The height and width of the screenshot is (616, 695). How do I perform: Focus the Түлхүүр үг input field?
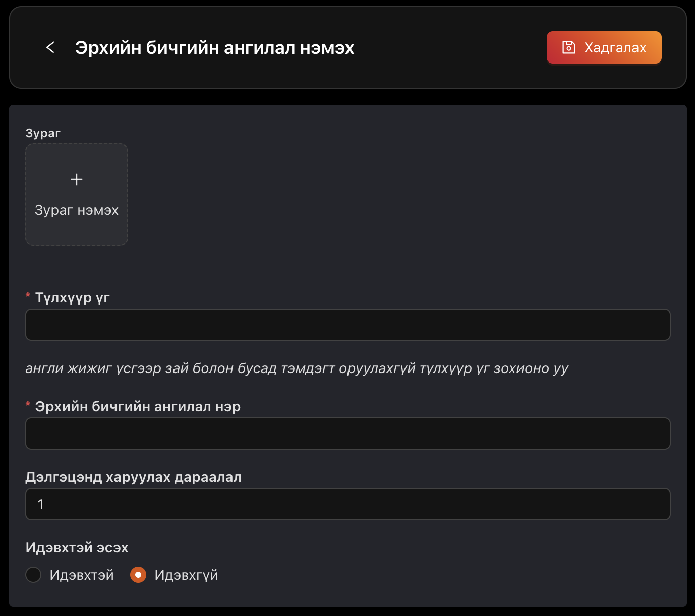pyautogui.click(x=347, y=325)
